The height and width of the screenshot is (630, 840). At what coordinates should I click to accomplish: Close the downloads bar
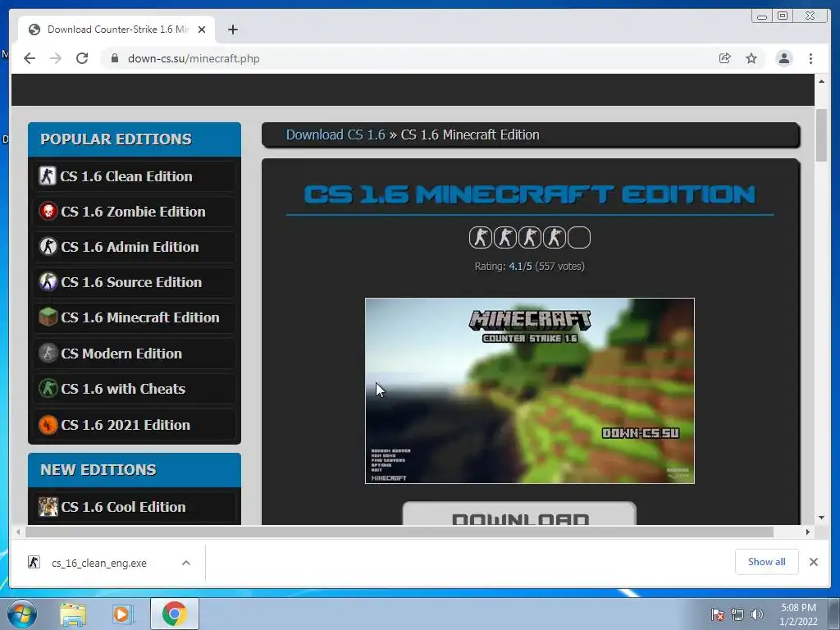813,562
